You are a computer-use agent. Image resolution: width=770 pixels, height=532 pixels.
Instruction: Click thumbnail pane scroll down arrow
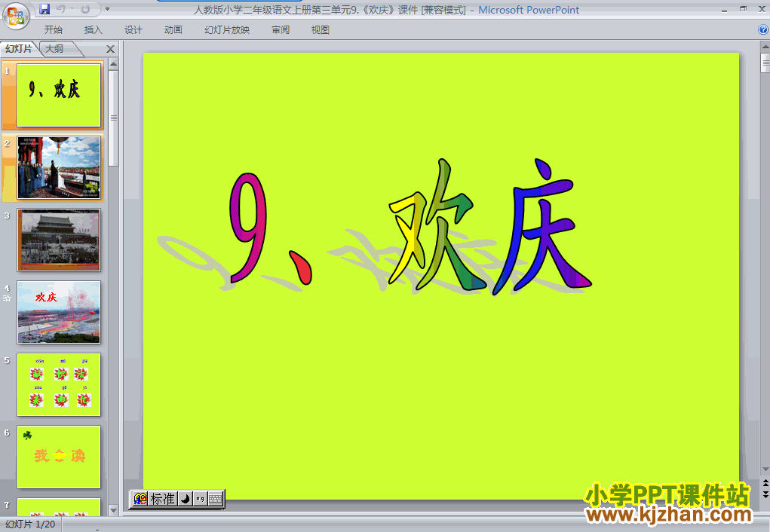pos(113,510)
